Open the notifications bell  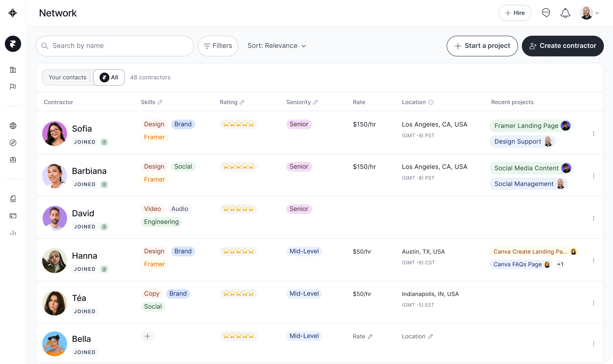565,13
